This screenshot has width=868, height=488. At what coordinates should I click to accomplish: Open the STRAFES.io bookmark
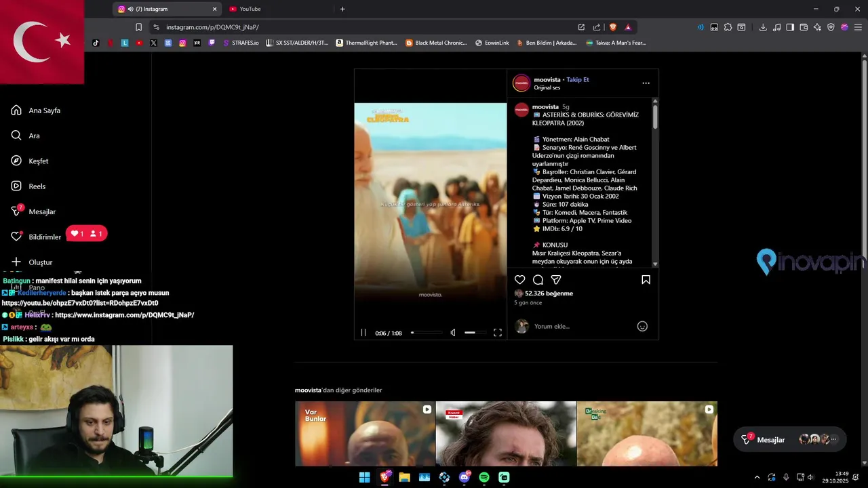(x=241, y=43)
